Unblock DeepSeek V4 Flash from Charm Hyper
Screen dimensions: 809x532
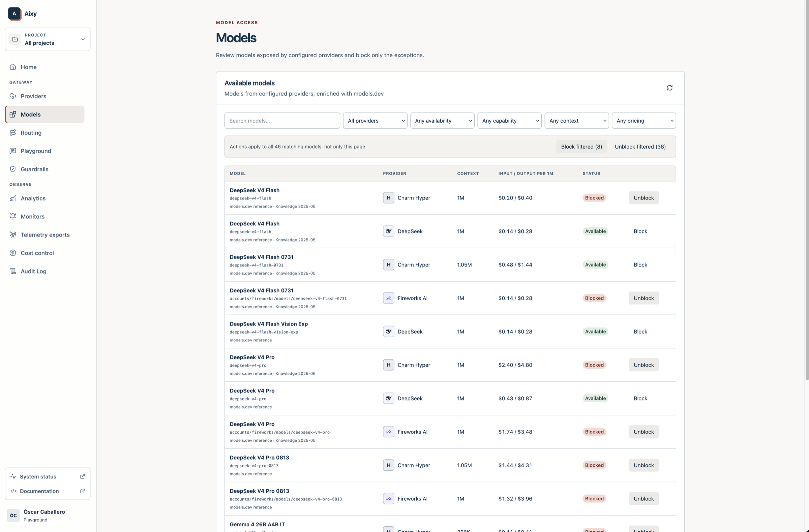click(643, 198)
